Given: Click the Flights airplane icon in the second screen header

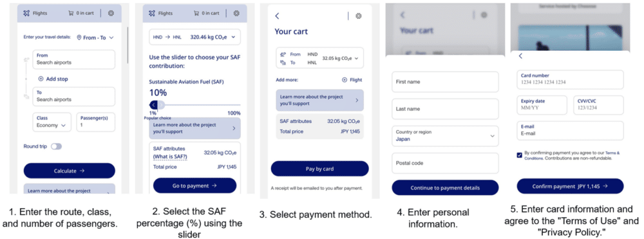Looking at the screenshot, I should click(152, 13).
